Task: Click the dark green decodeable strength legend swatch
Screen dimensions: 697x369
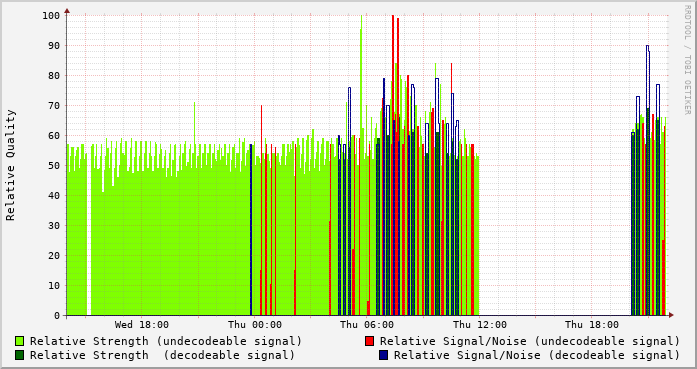Action: point(20,355)
